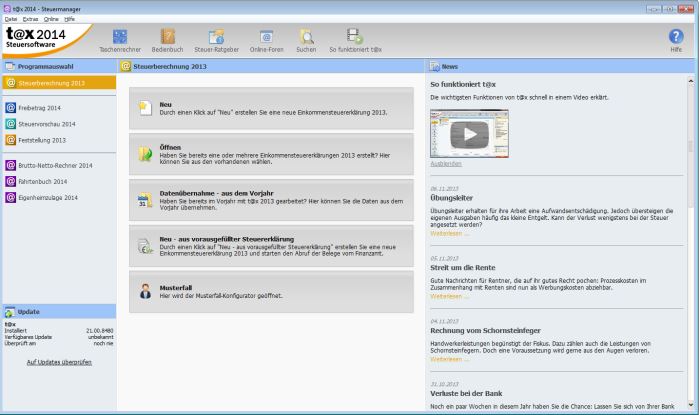Open the Bedienbuch manual icon

tap(168, 39)
